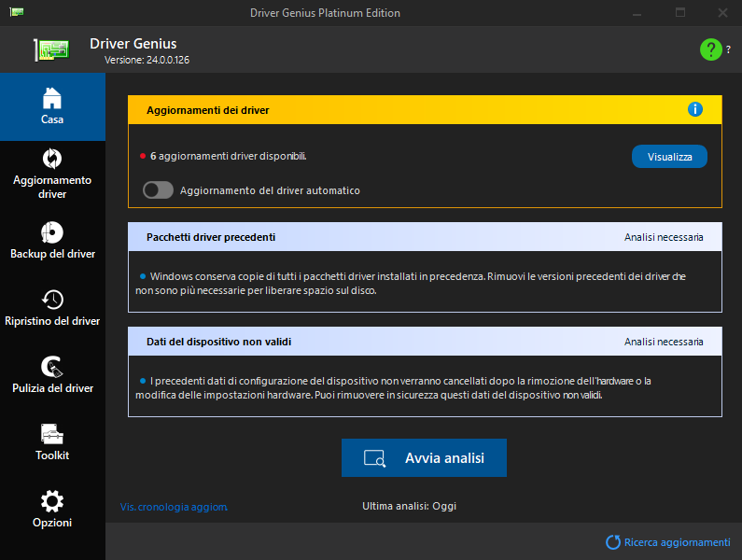Close the Driver Genius window
This screenshot has width=742, height=560.
722,13
